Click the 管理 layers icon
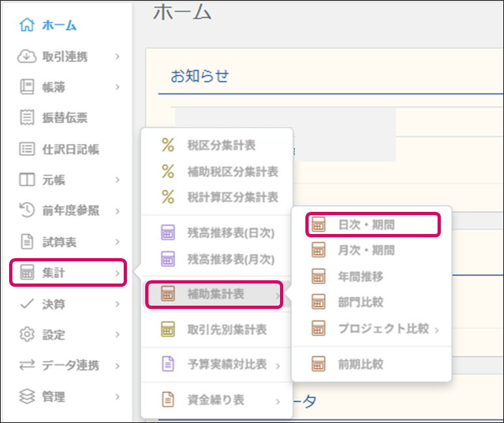504x423 pixels. [27, 396]
